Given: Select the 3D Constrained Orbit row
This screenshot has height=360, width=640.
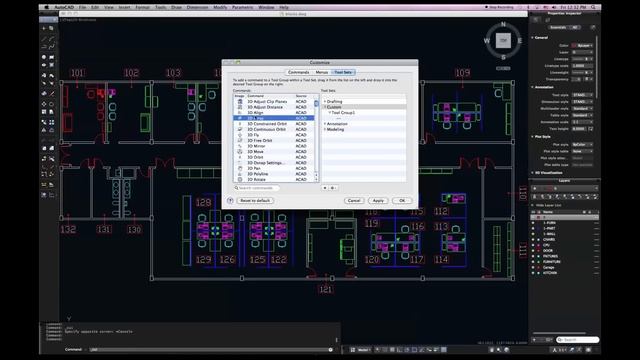Looking at the screenshot, I should click(x=274, y=124).
